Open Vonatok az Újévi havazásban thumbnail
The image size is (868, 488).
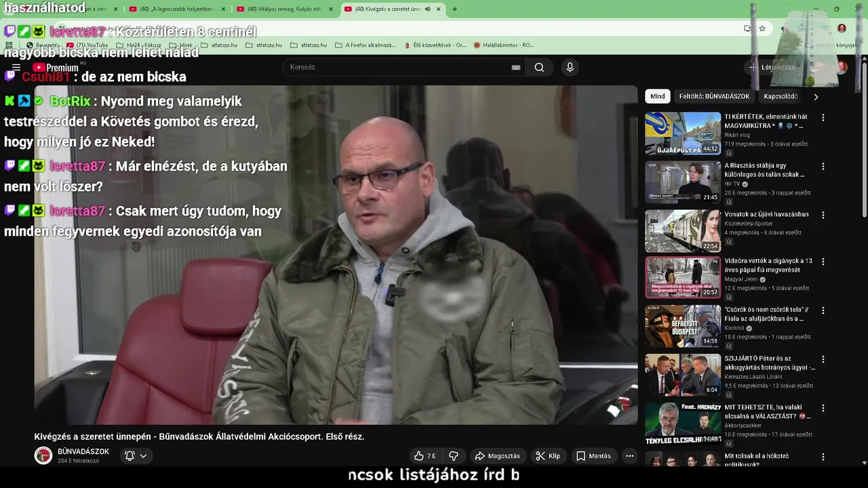(x=683, y=231)
